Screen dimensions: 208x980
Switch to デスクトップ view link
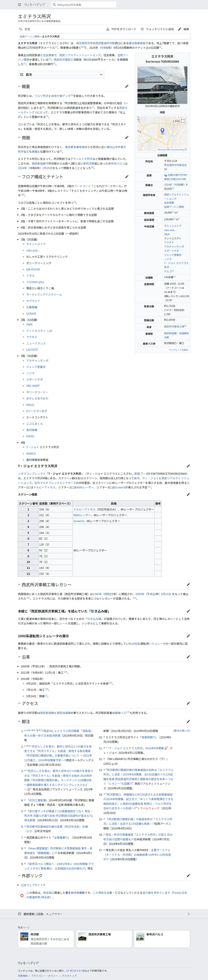pos(69,976)
